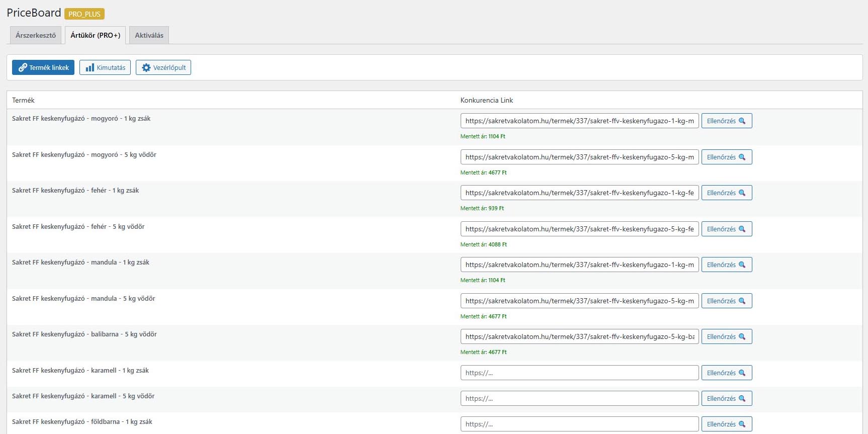
Task: Focus the empty link field for karamell 1 kg zsák
Action: pyautogui.click(x=579, y=373)
